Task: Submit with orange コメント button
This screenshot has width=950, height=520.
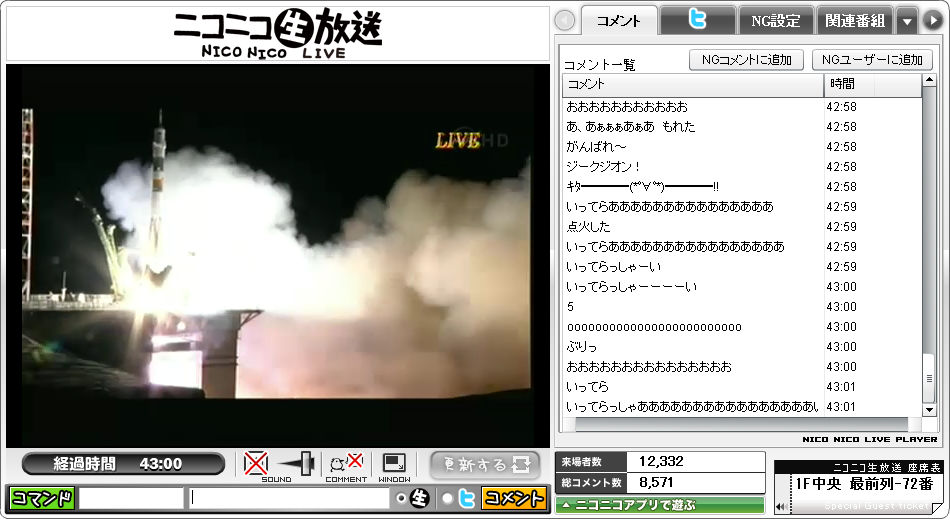Action: [514, 498]
